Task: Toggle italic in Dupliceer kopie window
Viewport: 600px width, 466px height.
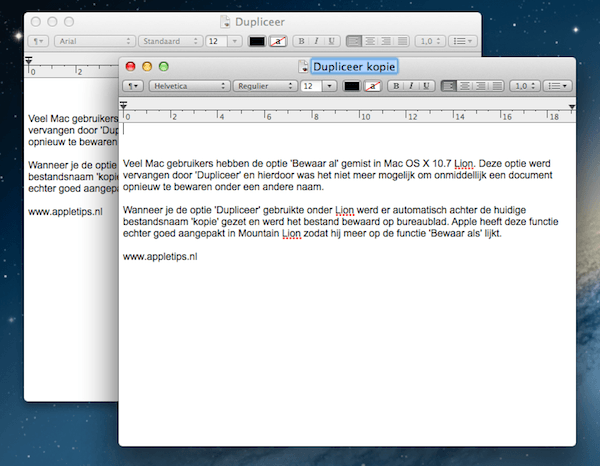Action: [411, 86]
